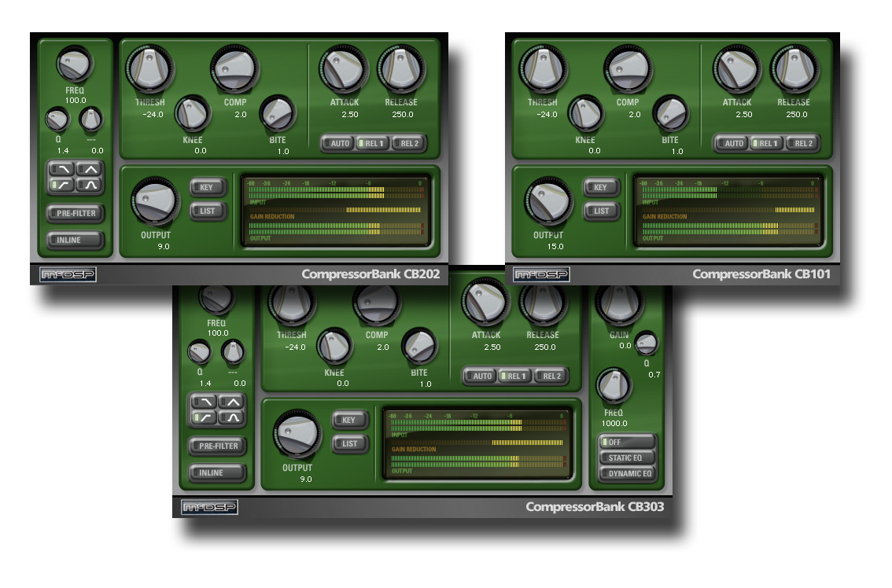
Task: Click the THRESH knob in CB101
Action: coord(544,69)
